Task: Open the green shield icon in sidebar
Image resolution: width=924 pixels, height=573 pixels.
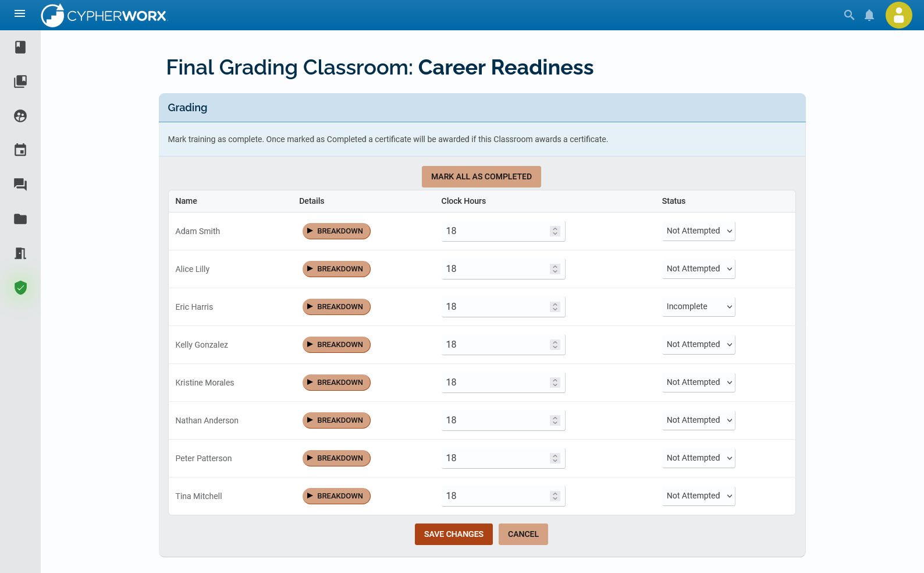Action: pos(20,288)
